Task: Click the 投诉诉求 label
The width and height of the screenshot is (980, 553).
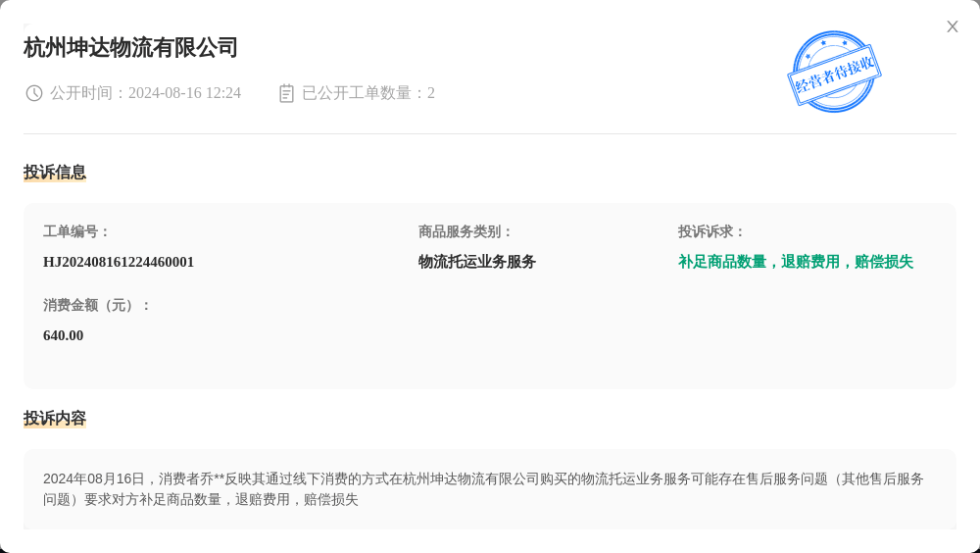Action: [711, 232]
